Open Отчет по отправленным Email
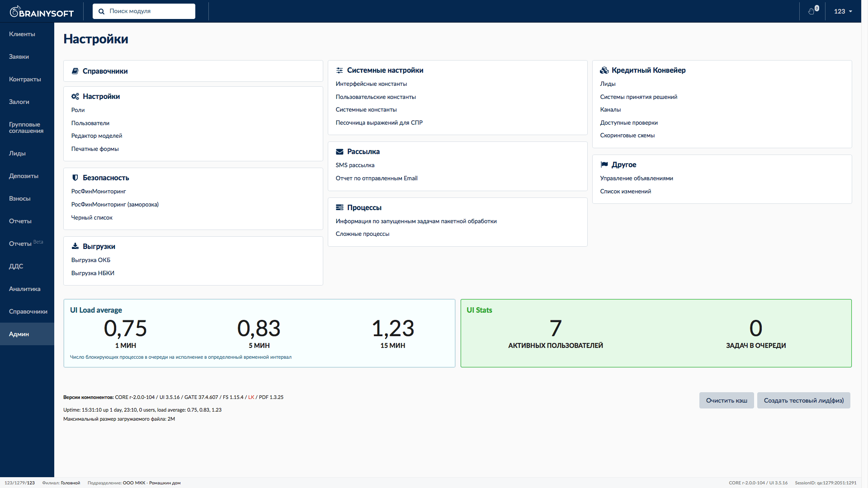The image size is (868, 488). [x=376, y=178]
